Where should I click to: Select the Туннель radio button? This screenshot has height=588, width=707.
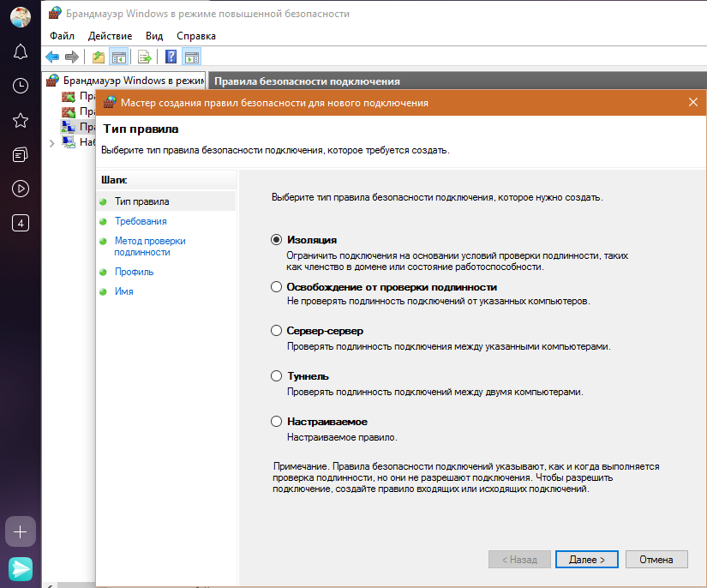coord(277,375)
